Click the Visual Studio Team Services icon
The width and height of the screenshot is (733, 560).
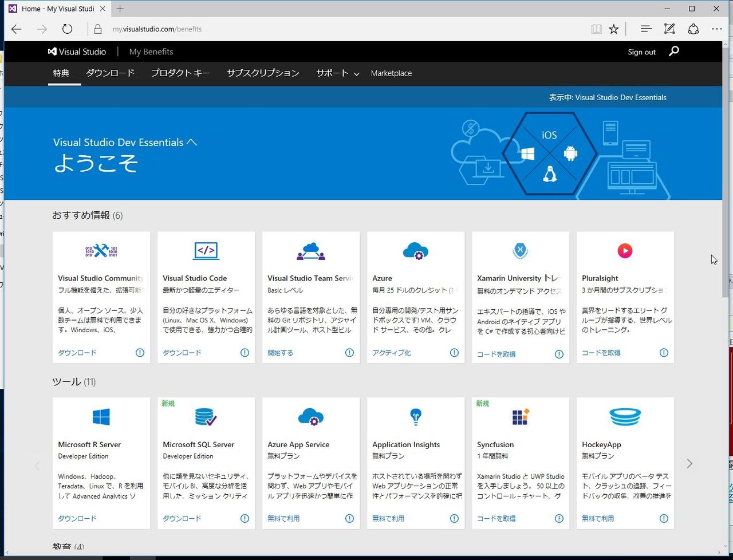pyautogui.click(x=311, y=251)
